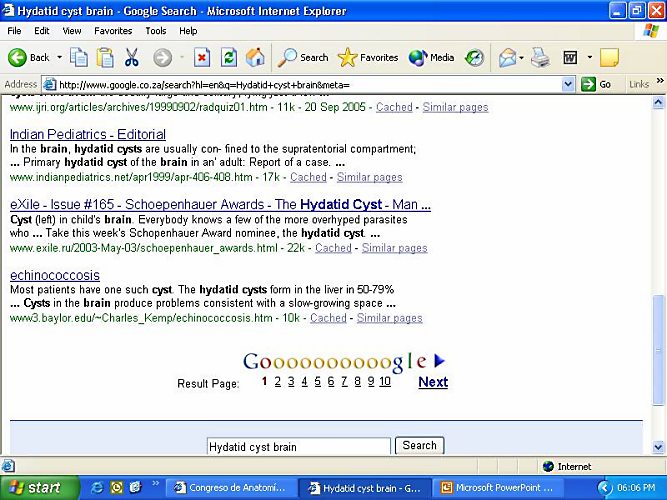The image size is (667, 500).
Task: Open the Back history dropdown arrow
Action: (x=60, y=57)
